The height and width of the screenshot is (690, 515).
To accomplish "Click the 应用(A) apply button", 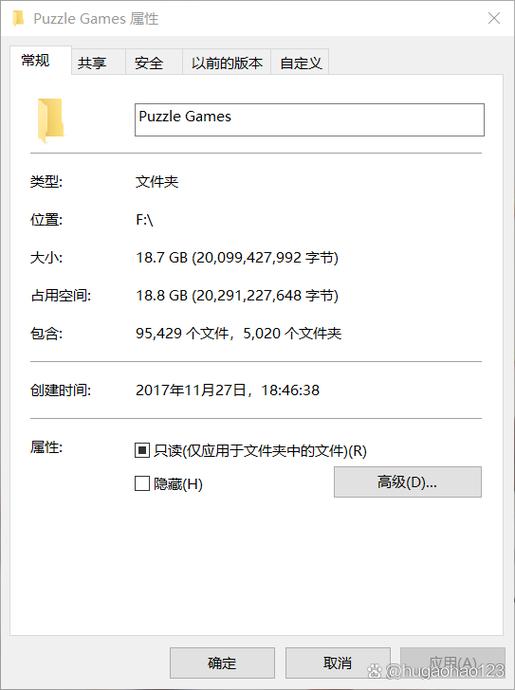I will click(452, 663).
